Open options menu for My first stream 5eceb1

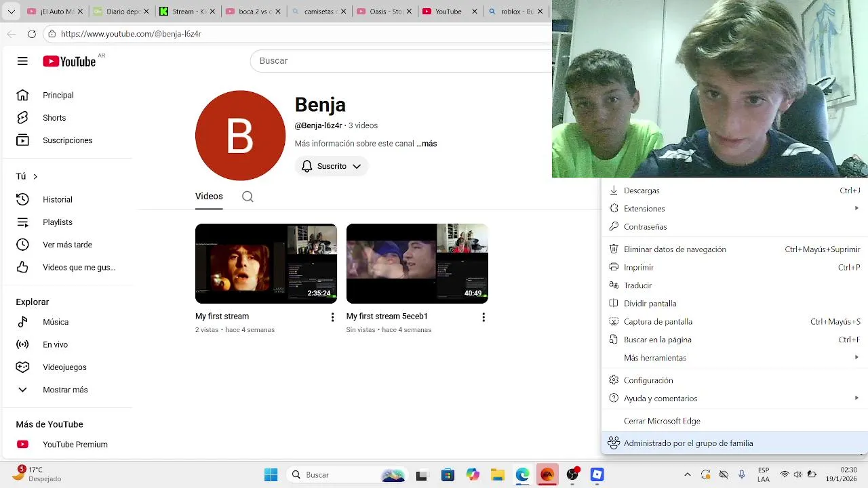coord(484,317)
